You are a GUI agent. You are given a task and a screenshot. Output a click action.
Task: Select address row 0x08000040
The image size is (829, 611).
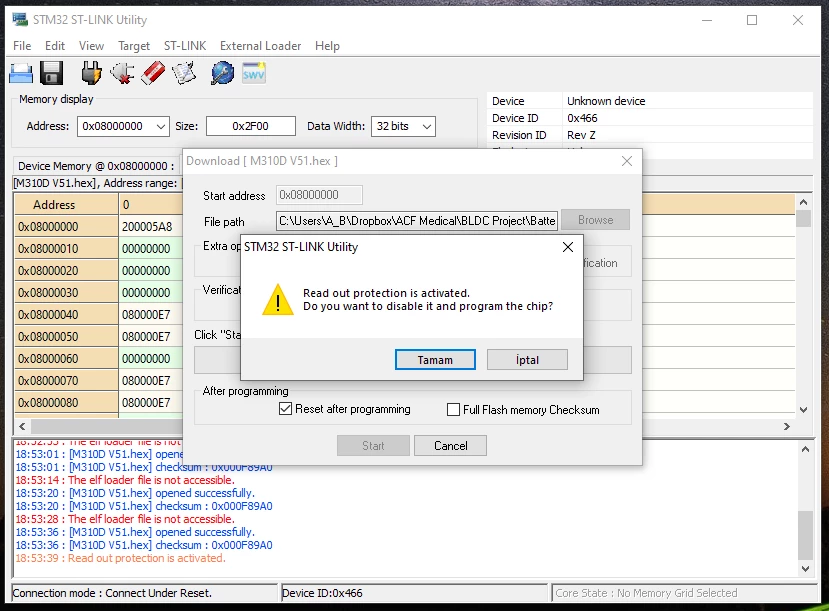coord(66,314)
